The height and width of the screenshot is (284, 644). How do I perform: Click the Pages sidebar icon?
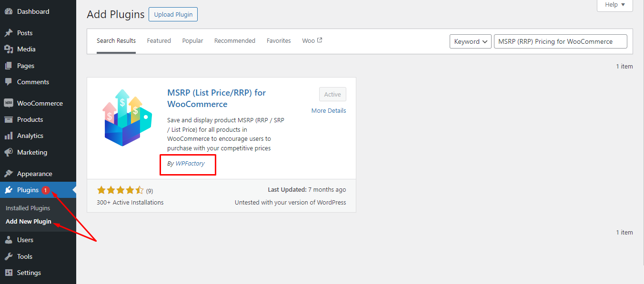[9, 66]
